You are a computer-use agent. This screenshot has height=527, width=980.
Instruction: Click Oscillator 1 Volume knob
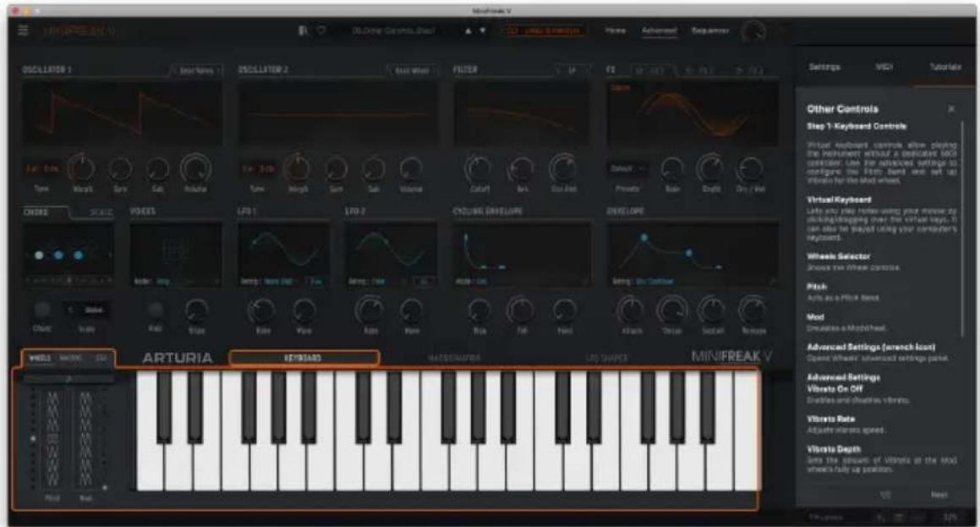195,169
